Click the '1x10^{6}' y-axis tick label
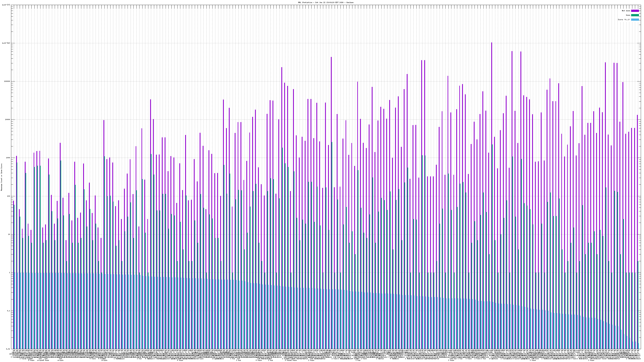The image size is (644, 362). [x=6, y=43]
